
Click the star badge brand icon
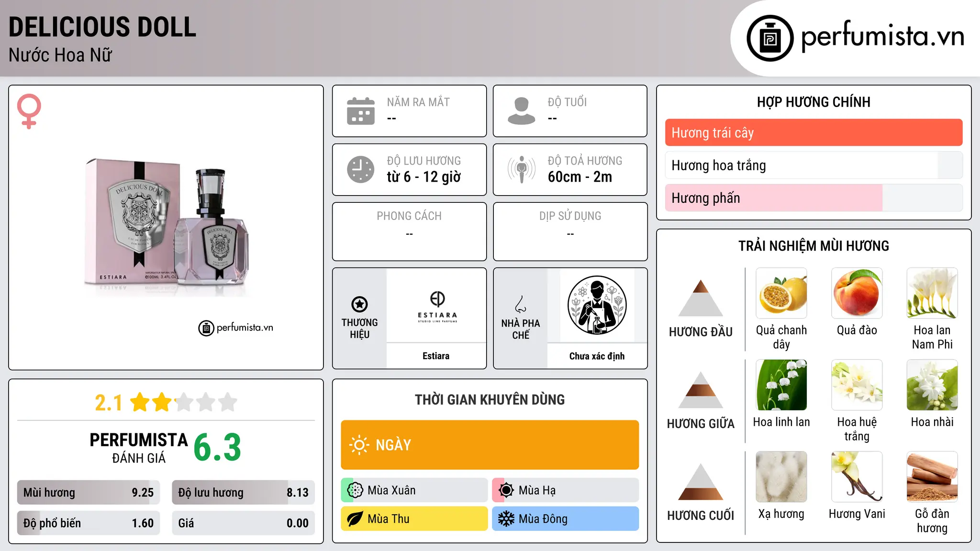pyautogui.click(x=359, y=304)
